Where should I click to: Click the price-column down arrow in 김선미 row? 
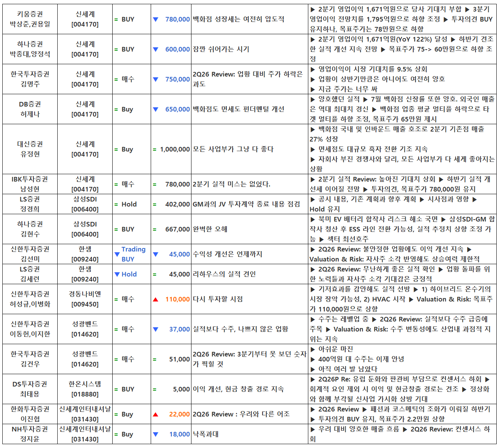point(156,255)
